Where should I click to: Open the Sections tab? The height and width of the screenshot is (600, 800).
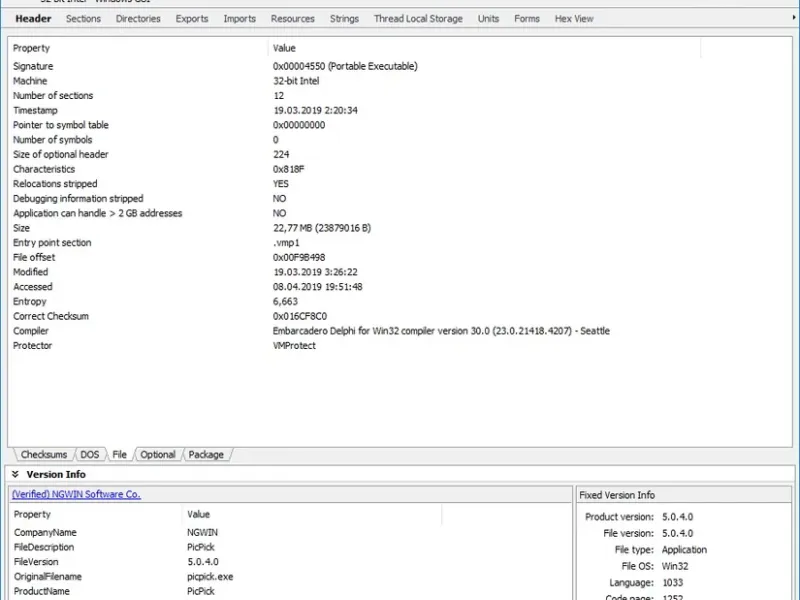(83, 19)
